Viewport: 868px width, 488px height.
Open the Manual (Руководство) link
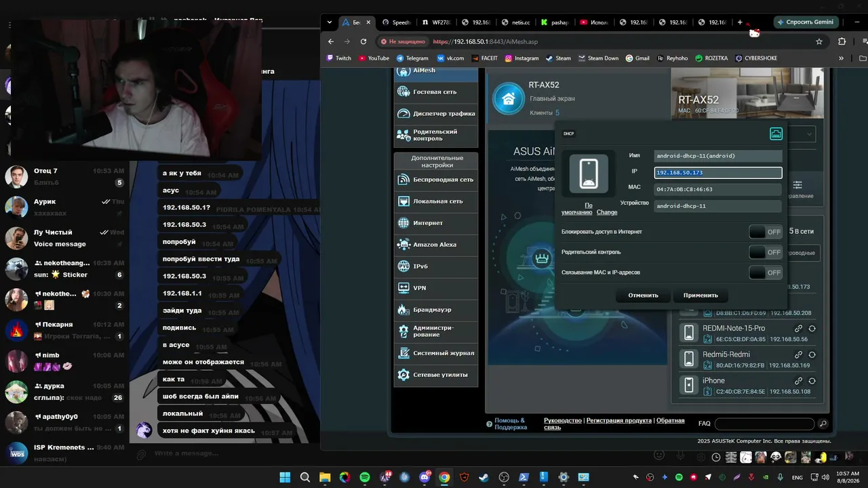point(563,420)
